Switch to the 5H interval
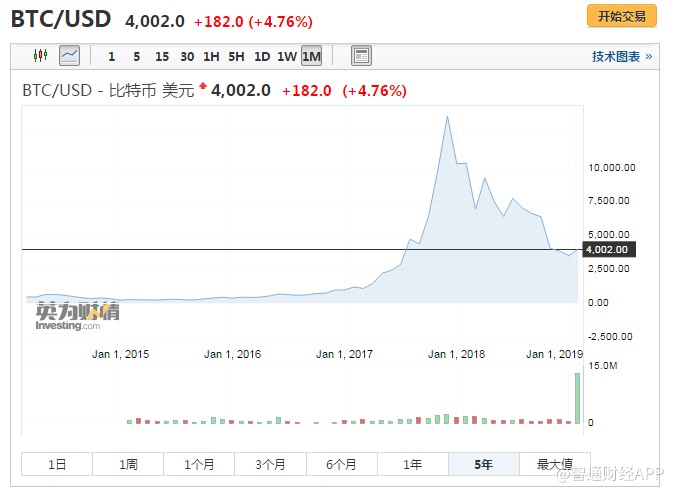Screen dimensions: 674x493 [236, 57]
